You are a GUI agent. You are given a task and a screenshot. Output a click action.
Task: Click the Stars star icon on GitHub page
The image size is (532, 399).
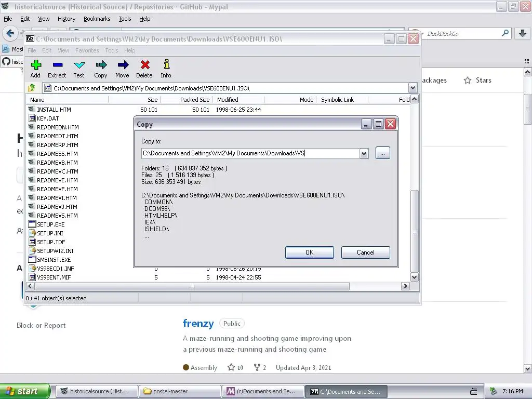468,81
